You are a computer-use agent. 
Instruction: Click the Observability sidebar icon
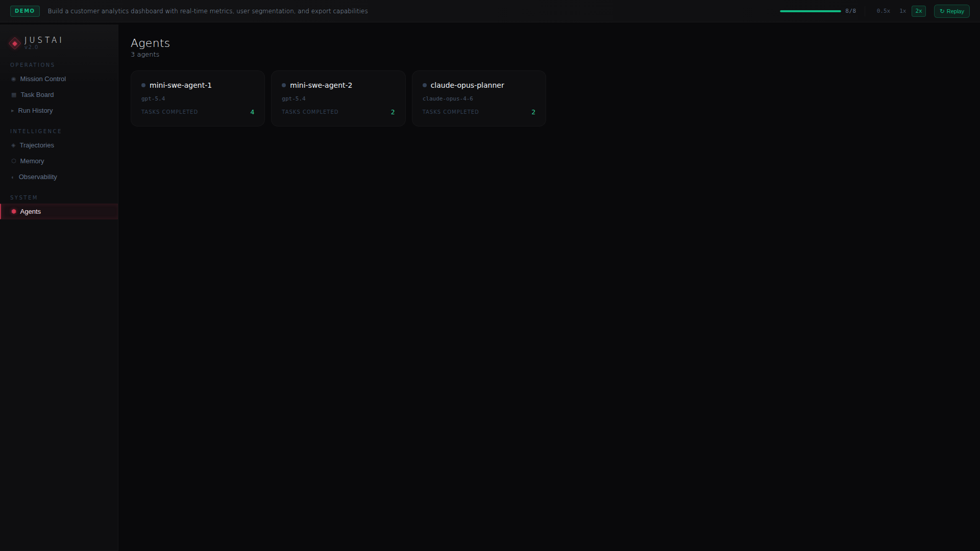click(13, 177)
